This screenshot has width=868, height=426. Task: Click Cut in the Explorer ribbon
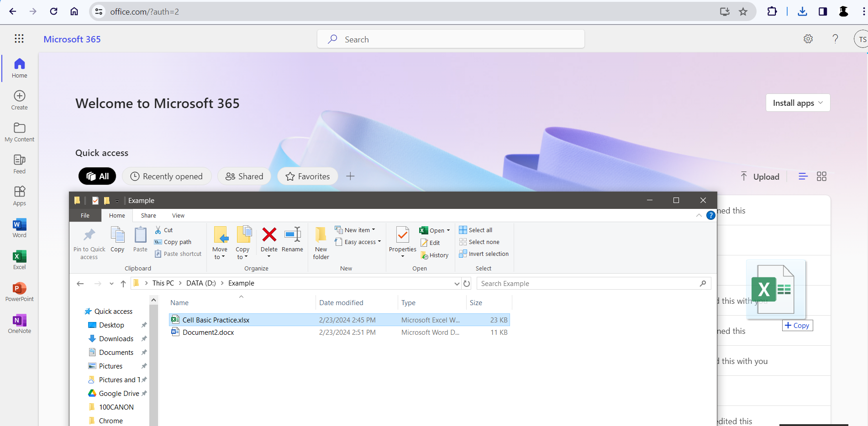coord(163,230)
